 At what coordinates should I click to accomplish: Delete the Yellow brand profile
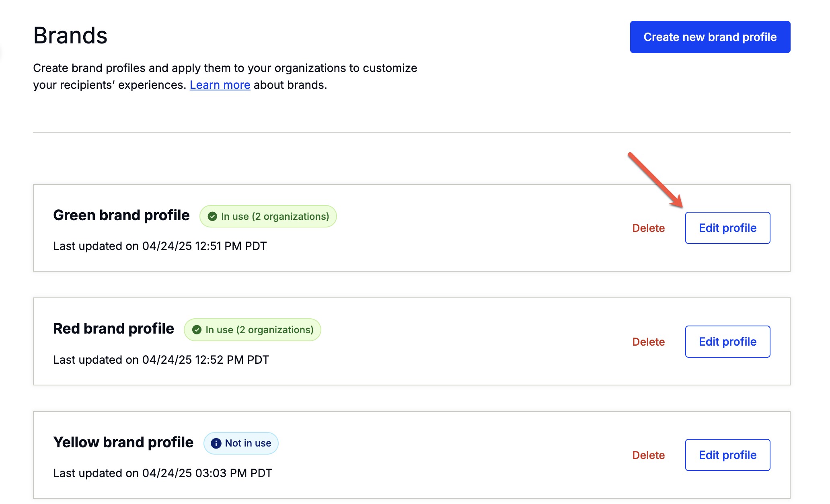coord(648,455)
